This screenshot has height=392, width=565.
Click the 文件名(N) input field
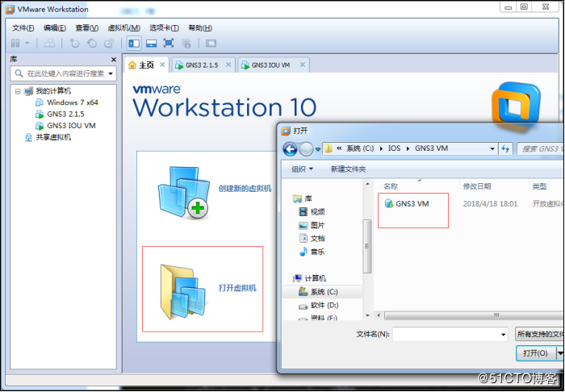[x=450, y=335]
